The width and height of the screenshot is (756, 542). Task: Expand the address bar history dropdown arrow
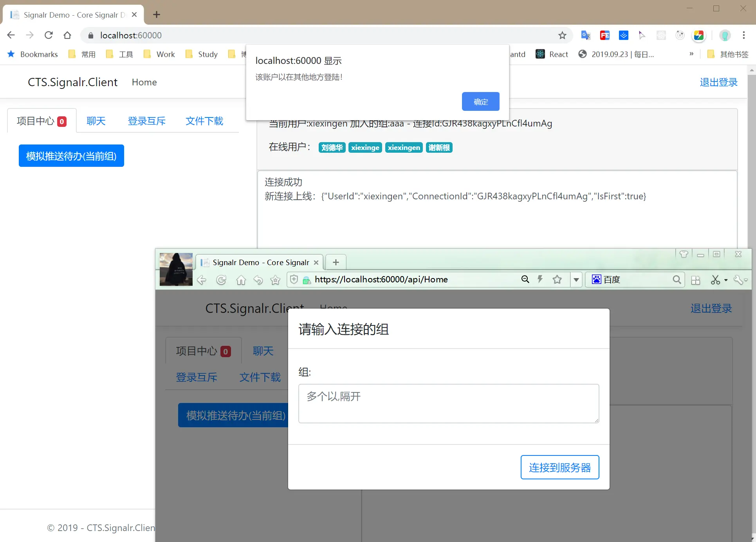coord(576,280)
